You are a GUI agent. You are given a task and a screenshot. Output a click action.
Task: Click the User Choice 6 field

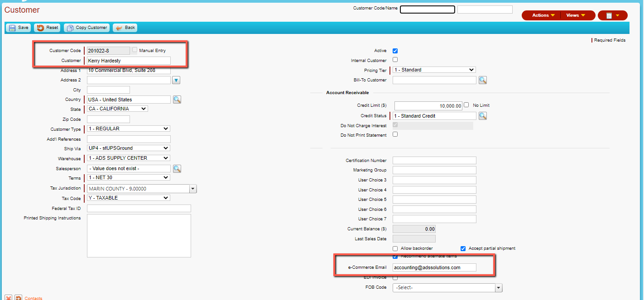pos(434,210)
